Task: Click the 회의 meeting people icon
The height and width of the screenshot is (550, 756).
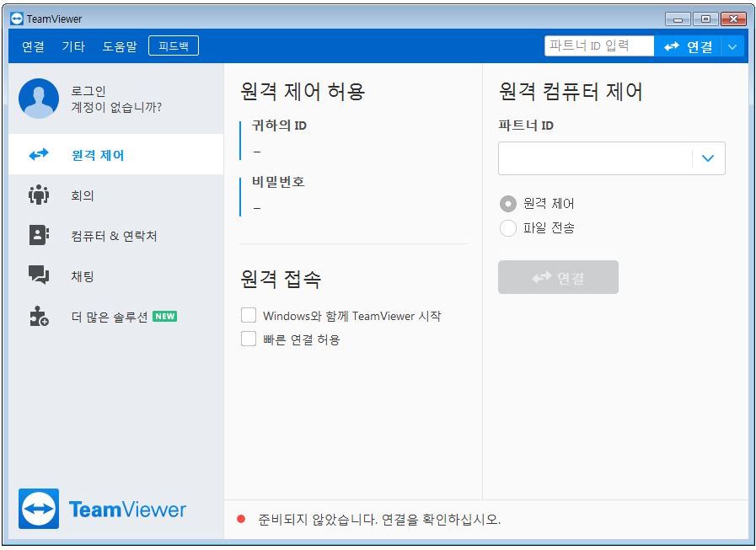Action: click(x=39, y=195)
